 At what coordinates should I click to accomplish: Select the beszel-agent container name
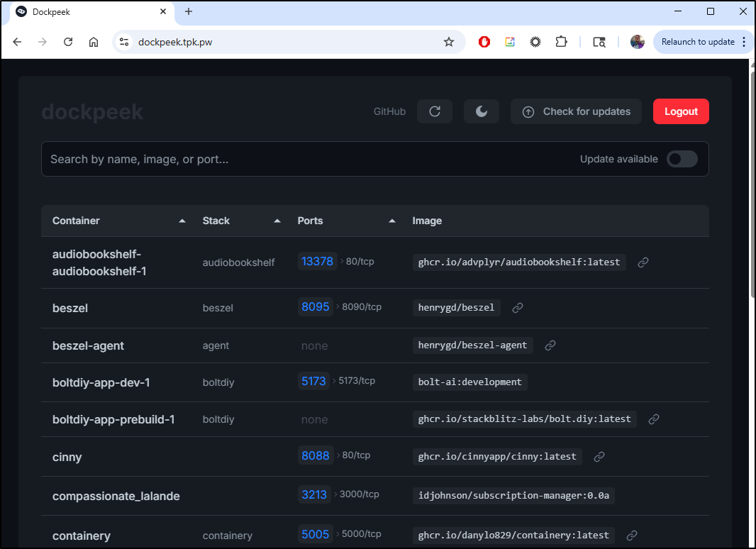point(88,346)
